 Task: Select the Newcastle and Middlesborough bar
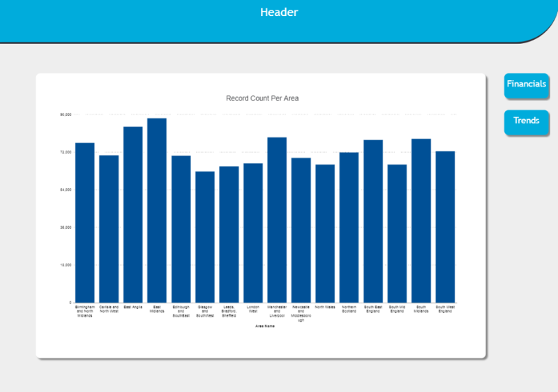[x=301, y=230]
